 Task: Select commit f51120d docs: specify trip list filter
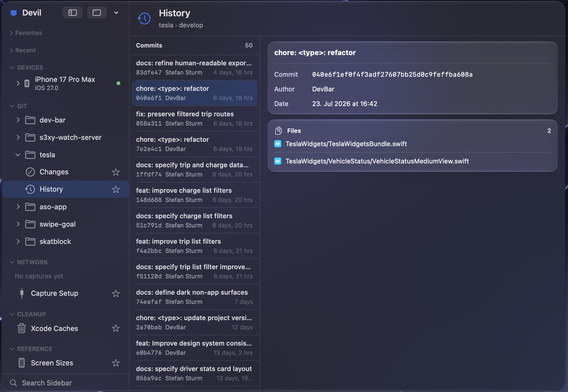tap(195, 271)
